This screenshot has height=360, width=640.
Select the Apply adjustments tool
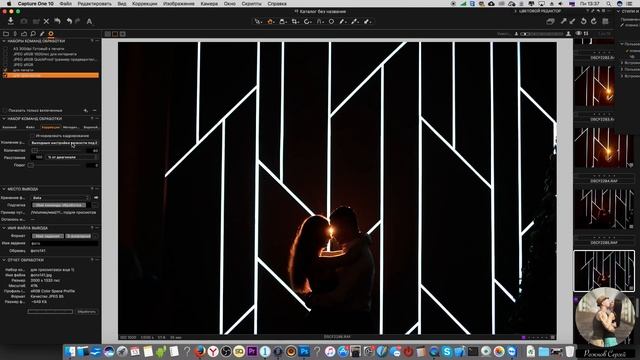(x=367, y=21)
